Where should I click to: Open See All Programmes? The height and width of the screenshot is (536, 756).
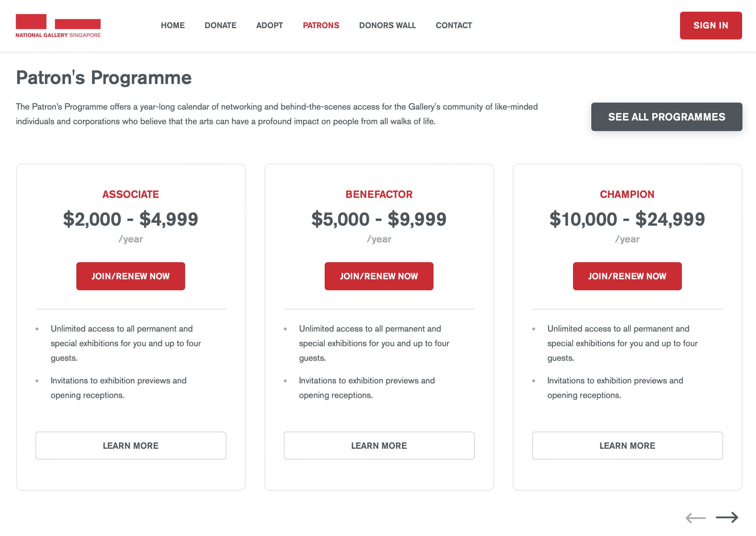667,117
